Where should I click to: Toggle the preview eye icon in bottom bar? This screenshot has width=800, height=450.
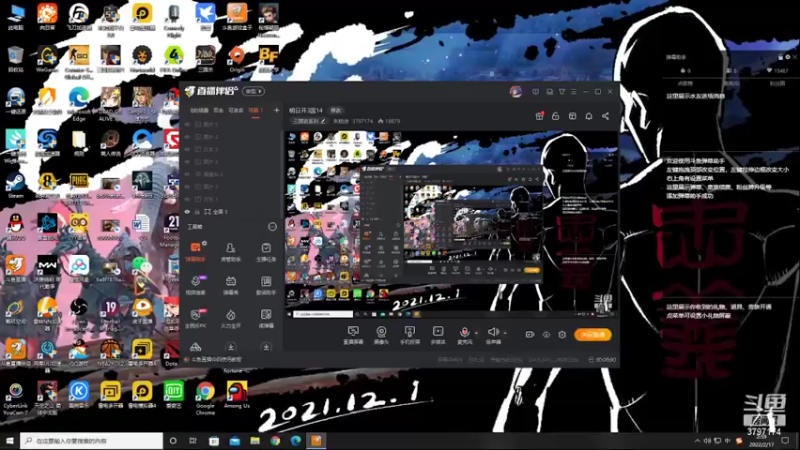[x=546, y=335]
